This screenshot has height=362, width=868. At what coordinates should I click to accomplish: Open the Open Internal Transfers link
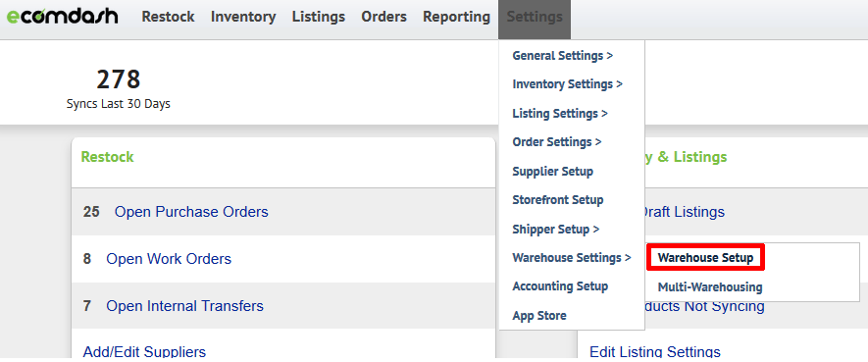[x=185, y=306]
